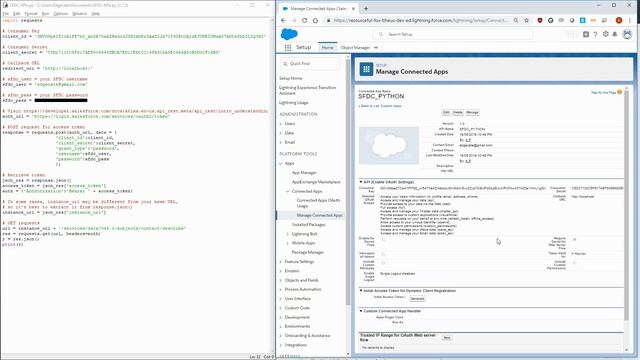Viewport: 640px width, 360px height.
Task: Open the Edit menu in IDLE
Action: coord(16,14)
